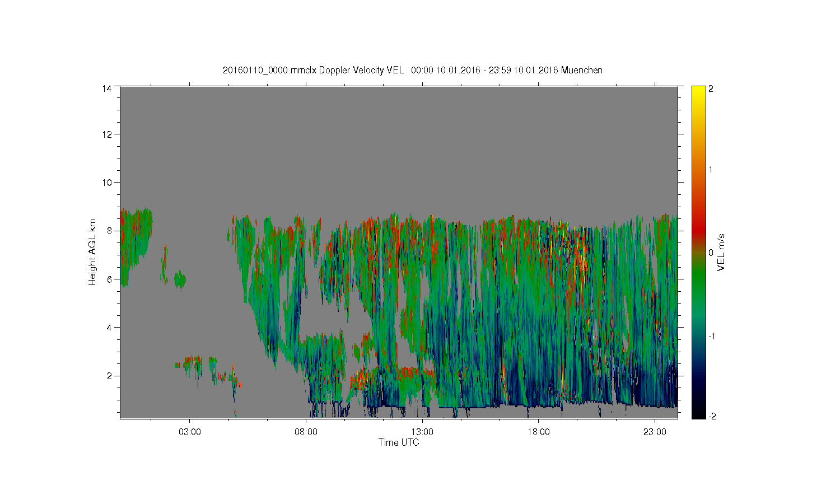840x504 pixels.
Task: Click the '8' height axis label
Action: (x=110, y=231)
